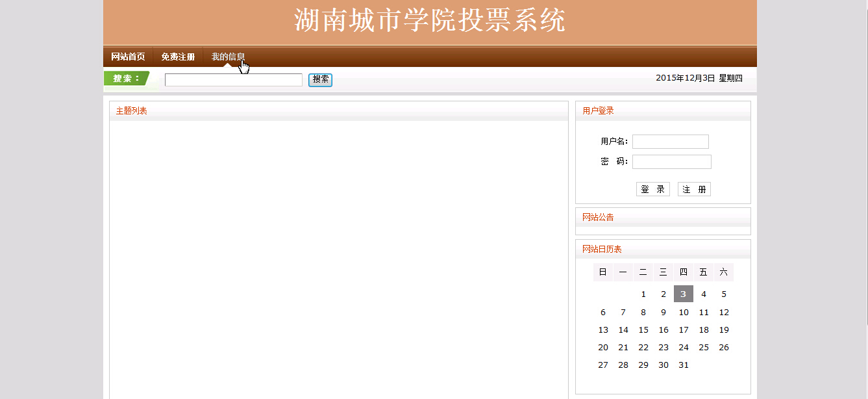The height and width of the screenshot is (399, 868).
Task: Select day 22 in the calendar
Action: click(x=643, y=348)
